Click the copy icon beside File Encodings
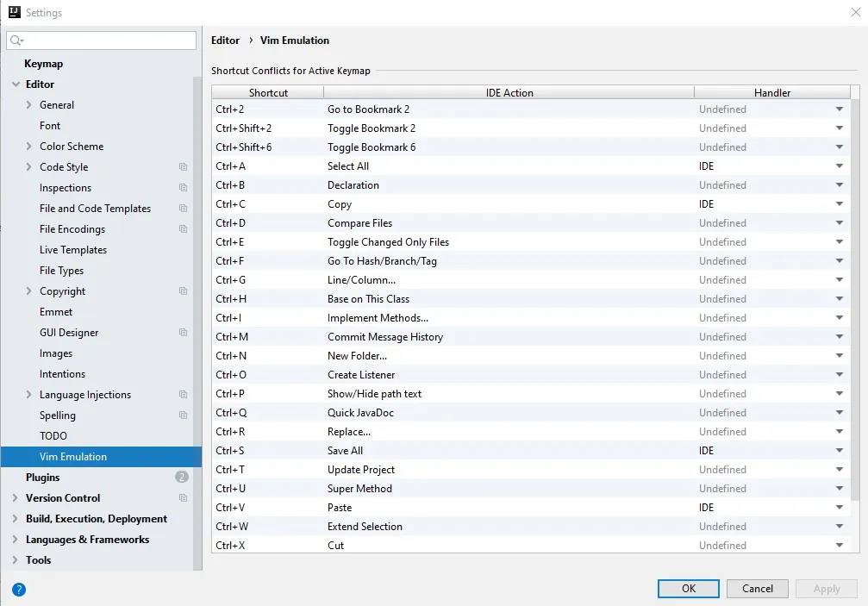868x606 pixels. (x=184, y=229)
